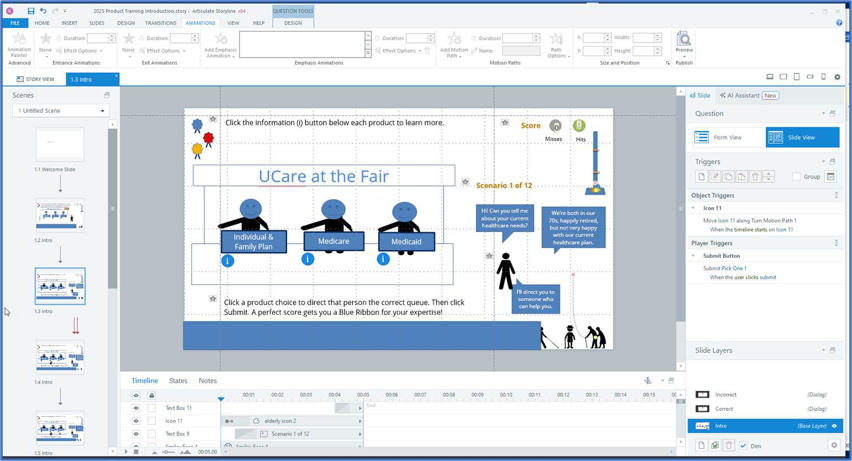Click the Animation Painter icon
The image size is (852, 461).
point(19,39)
